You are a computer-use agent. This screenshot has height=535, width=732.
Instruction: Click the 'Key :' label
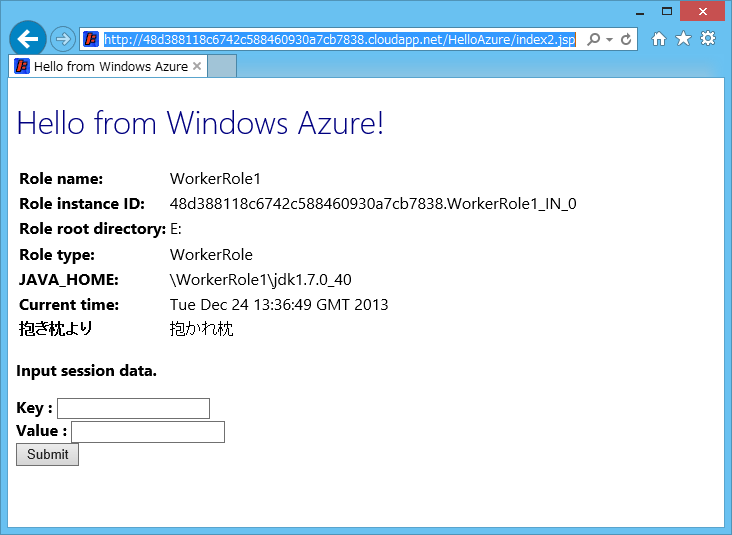[x=34, y=408]
